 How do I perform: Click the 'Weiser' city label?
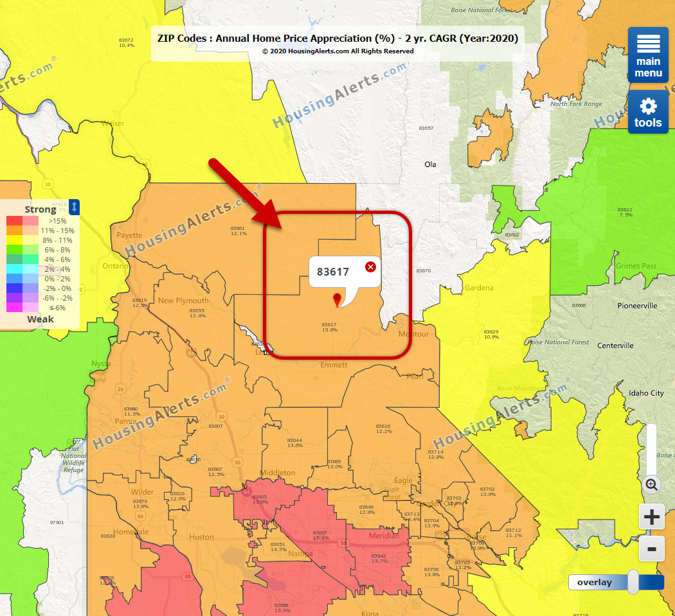(x=113, y=123)
